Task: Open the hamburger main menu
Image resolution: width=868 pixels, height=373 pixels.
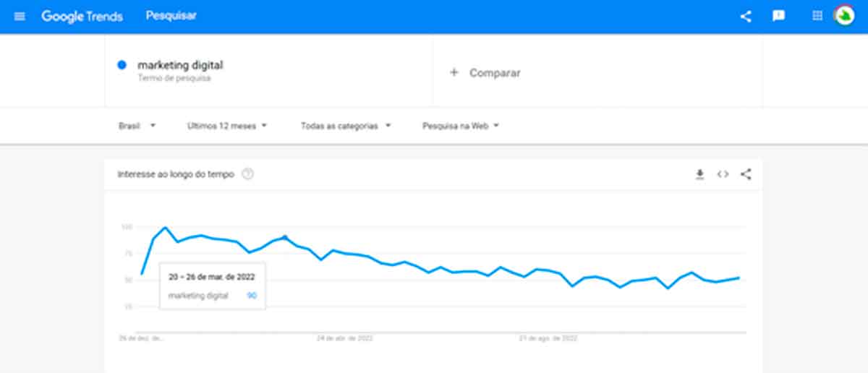Action: (x=20, y=16)
